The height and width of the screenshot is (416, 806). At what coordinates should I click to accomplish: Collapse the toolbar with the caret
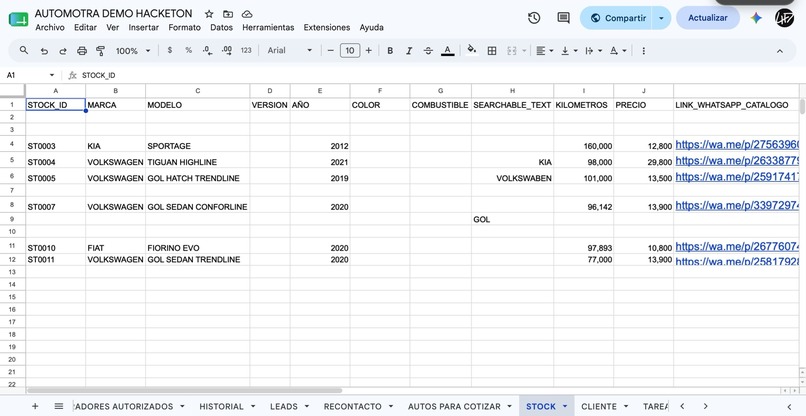click(x=780, y=51)
